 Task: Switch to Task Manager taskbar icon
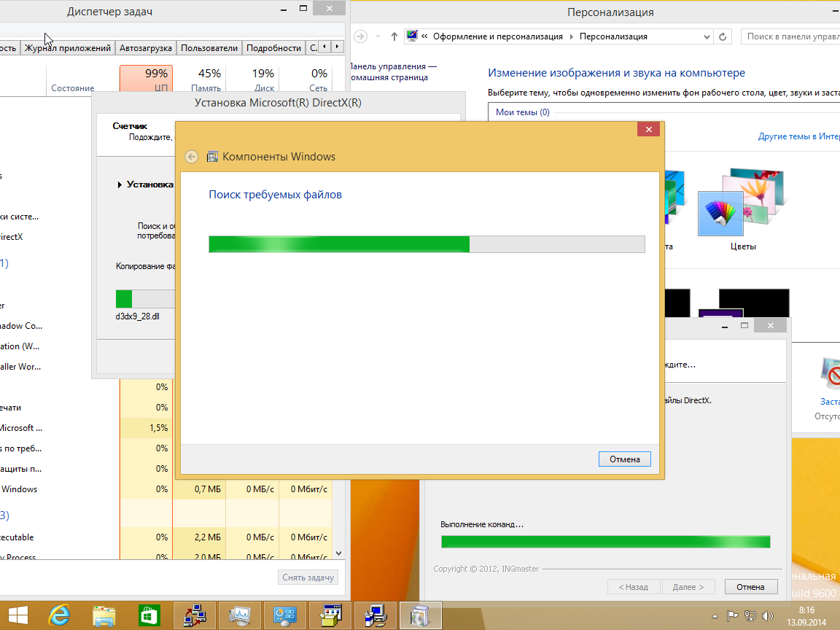coord(240,615)
